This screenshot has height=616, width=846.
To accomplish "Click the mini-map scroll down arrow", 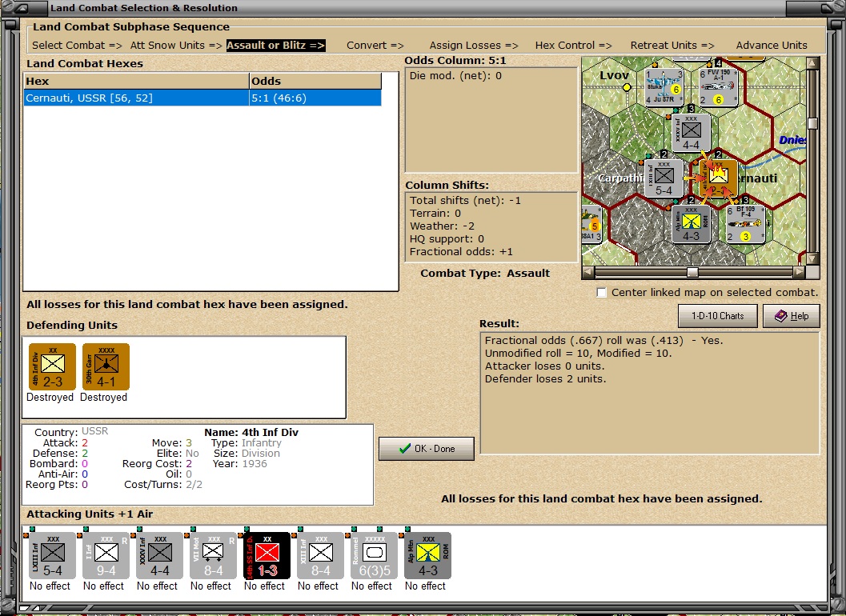I will tap(812, 259).
